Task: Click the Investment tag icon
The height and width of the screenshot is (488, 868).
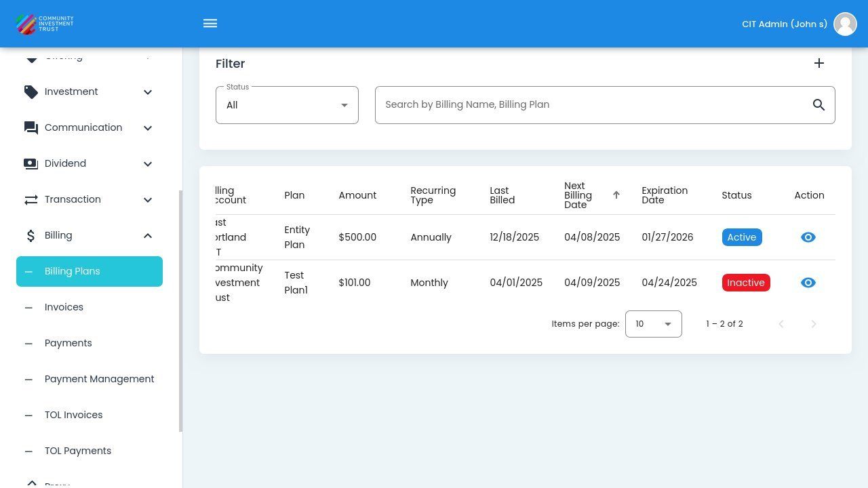Action: click(31, 92)
